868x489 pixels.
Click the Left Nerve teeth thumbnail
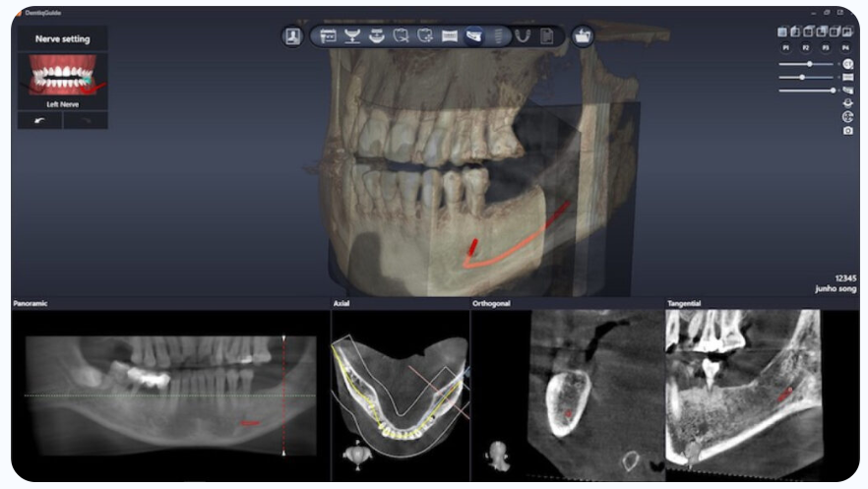point(62,75)
